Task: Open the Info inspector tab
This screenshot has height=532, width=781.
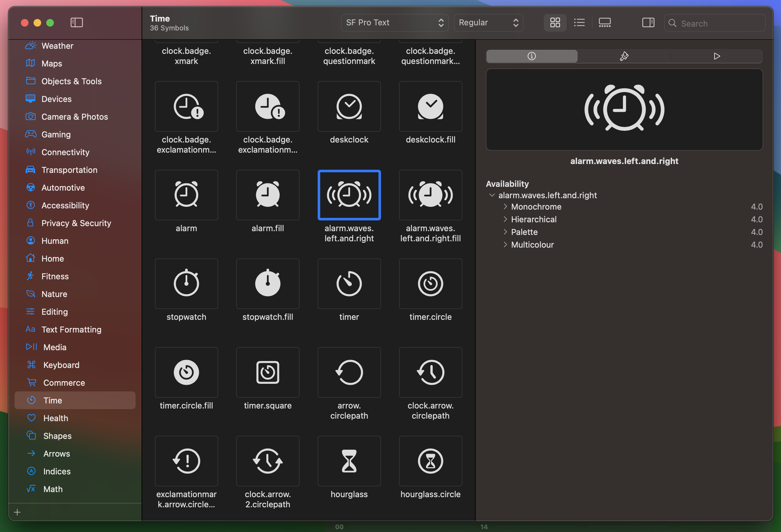Action: [532, 56]
